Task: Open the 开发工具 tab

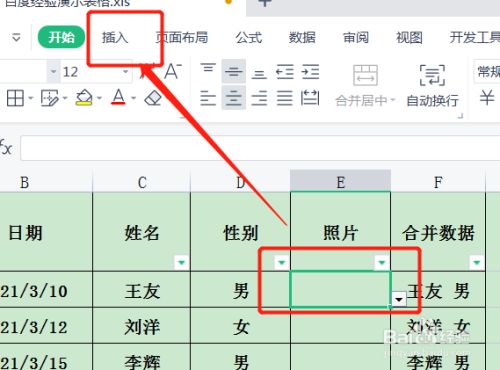Action: tap(475, 37)
